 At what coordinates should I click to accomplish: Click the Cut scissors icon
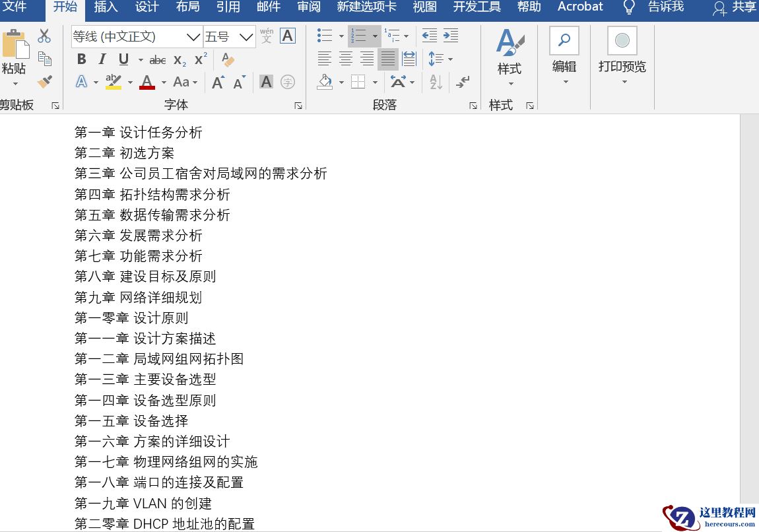click(x=44, y=36)
